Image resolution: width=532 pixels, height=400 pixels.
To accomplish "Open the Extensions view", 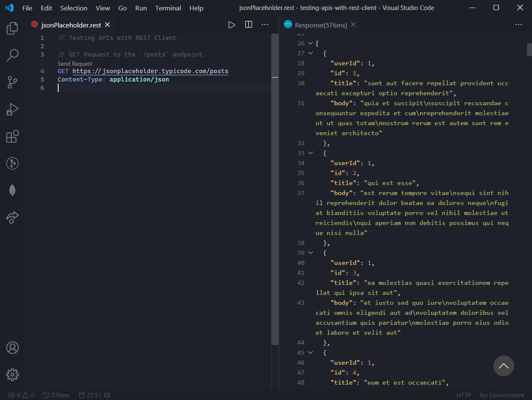I will [12, 136].
